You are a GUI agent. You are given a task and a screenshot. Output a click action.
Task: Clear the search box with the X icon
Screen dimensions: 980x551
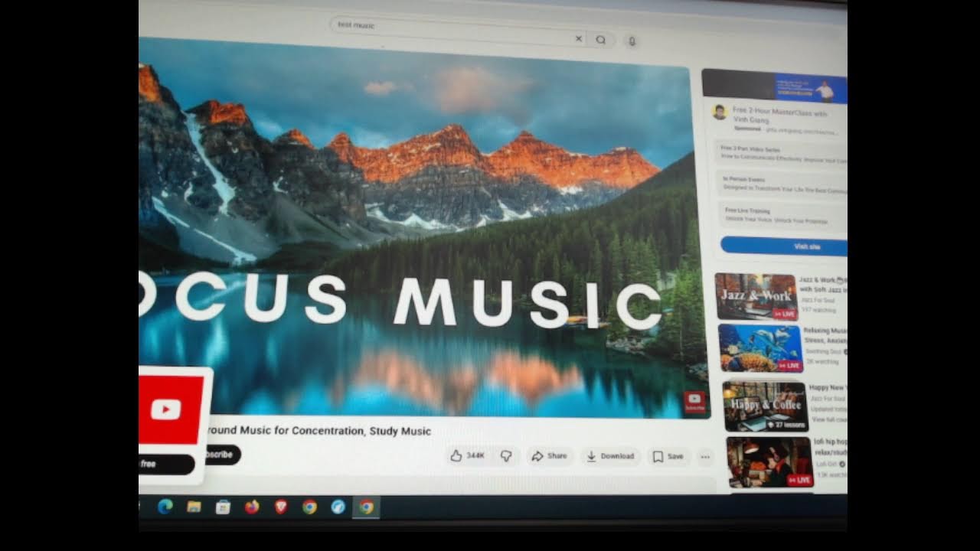coord(579,39)
